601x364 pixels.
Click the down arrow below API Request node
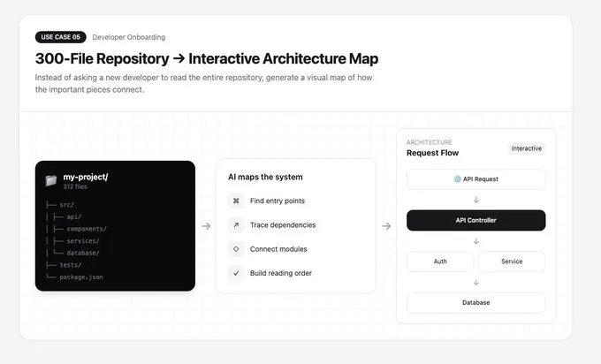[x=476, y=200]
